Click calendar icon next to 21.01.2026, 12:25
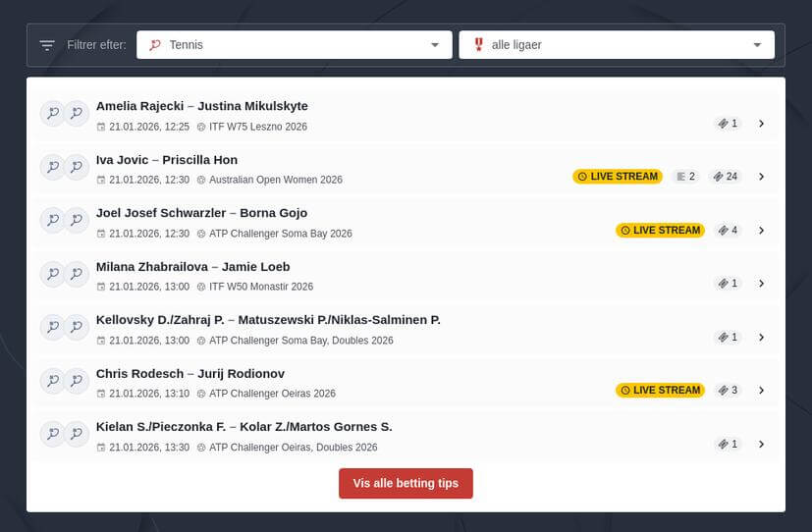This screenshot has width=812, height=532. [101, 127]
